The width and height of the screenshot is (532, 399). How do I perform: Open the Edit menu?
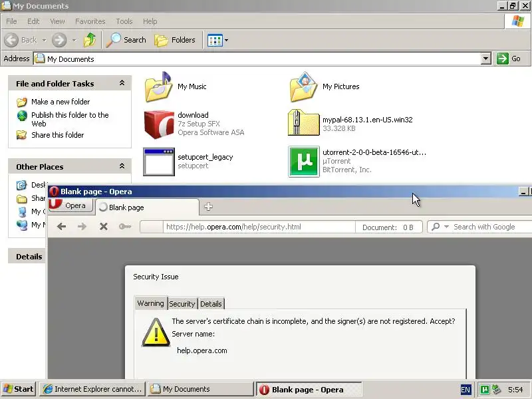[33, 21]
